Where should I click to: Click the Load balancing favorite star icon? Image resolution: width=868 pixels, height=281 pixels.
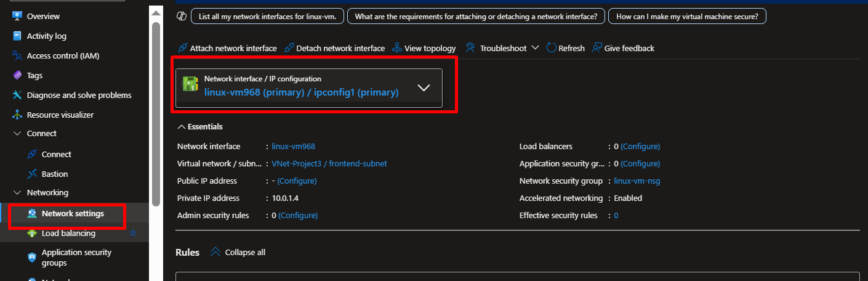(x=133, y=233)
